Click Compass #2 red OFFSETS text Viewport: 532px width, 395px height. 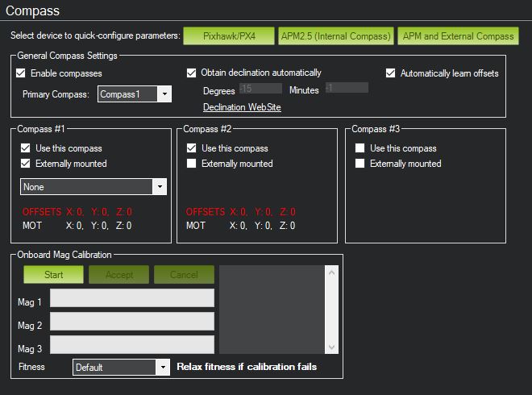(x=240, y=212)
